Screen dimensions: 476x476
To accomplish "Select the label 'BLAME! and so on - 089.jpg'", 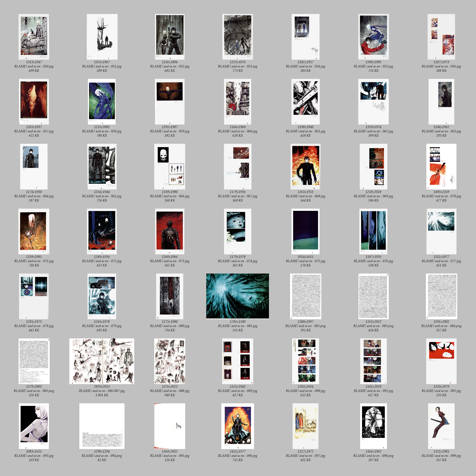I will pos(238,391).
